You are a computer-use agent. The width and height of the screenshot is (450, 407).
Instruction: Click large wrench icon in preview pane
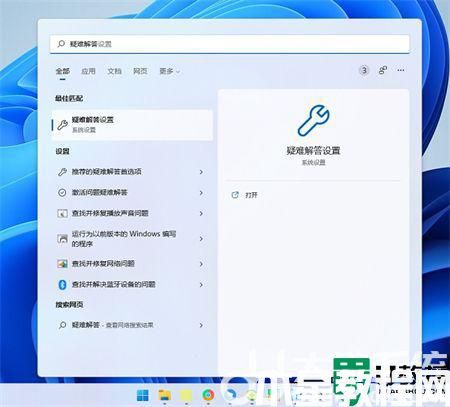(x=313, y=121)
